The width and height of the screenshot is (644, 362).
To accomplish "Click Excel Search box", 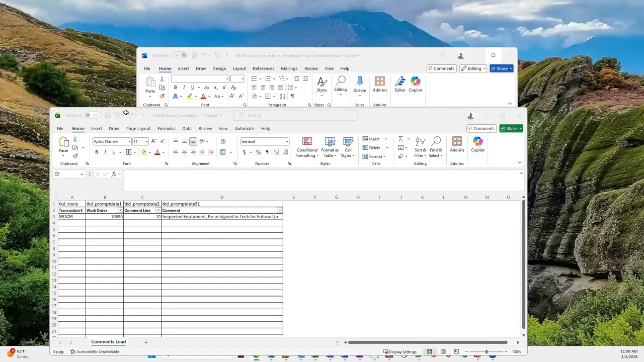I will pyautogui.click(x=295, y=115).
